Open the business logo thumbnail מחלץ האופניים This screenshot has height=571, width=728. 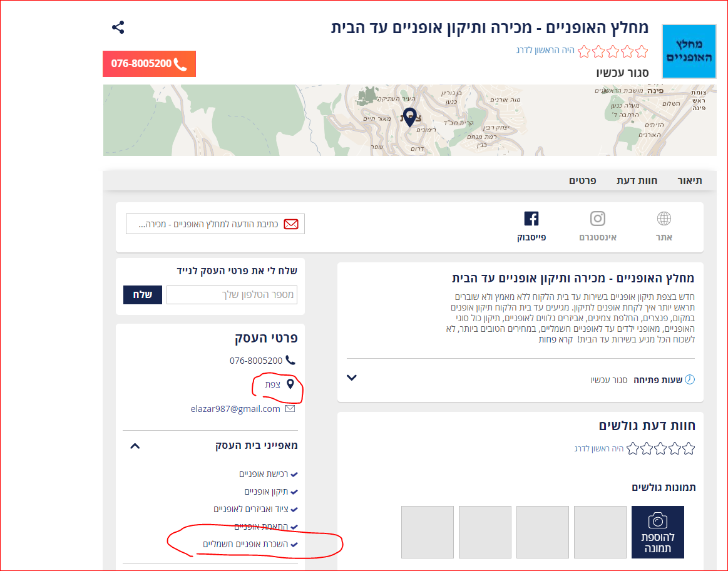tap(689, 51)
